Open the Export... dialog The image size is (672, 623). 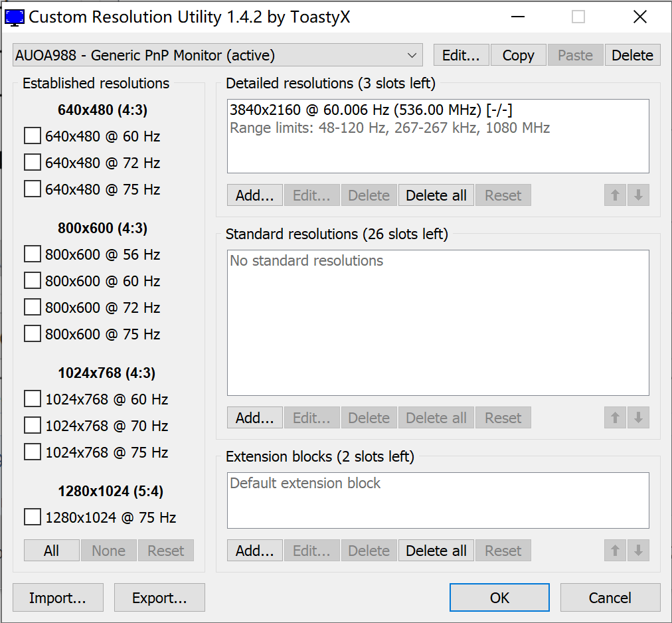point(159,597)
